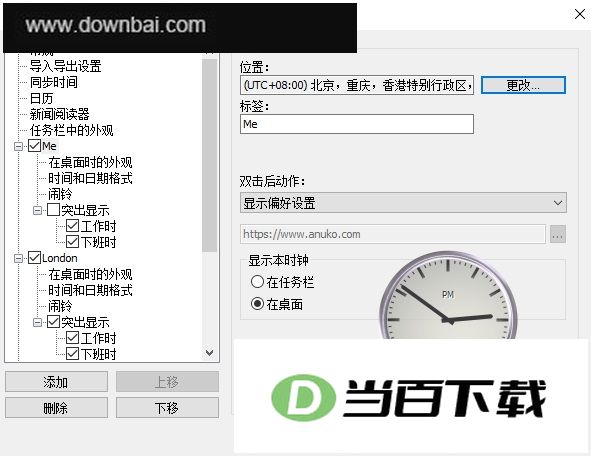
Task: Click the 位置 timezone field
Action: pos(357,85)
